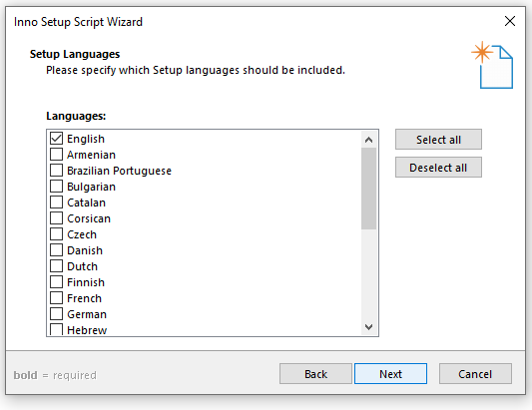Screen dimensions: 532x410
Task: Click the Finnish label text
Action: (86, 282)
